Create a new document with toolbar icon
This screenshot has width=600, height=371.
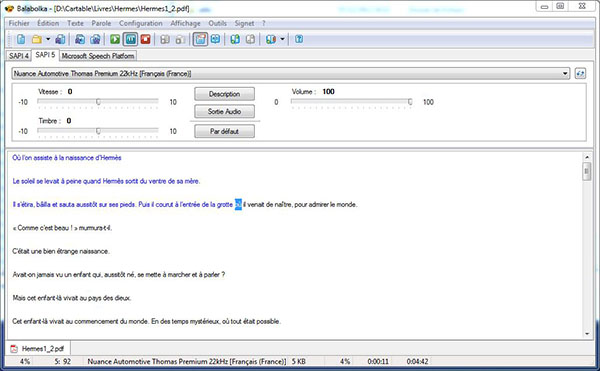(21, 39)
